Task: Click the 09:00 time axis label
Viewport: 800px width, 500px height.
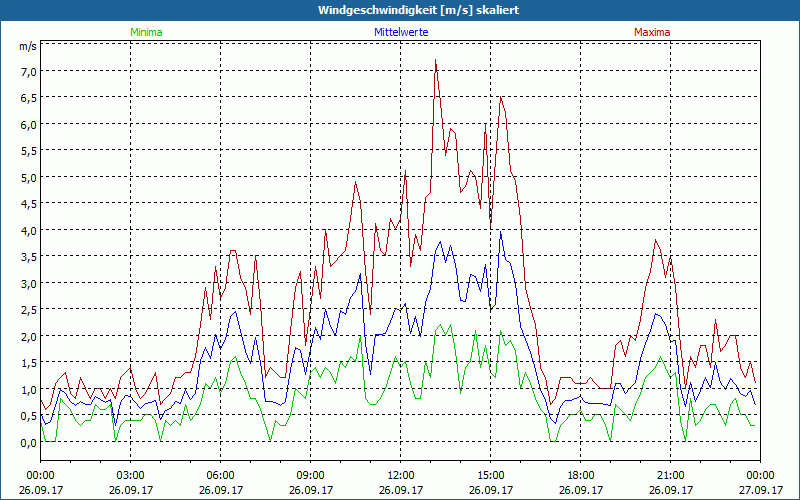Action: [x=311, y=476]
